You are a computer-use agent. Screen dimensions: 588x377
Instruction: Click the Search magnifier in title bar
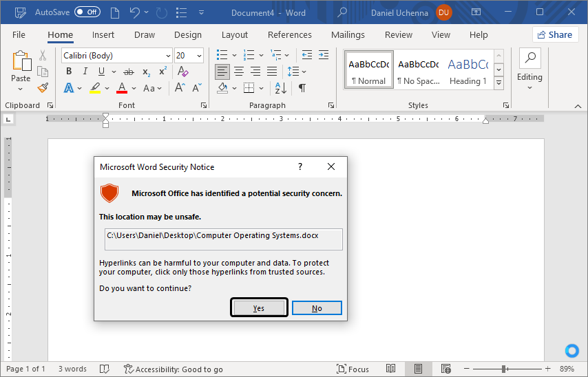click(342, 12)
